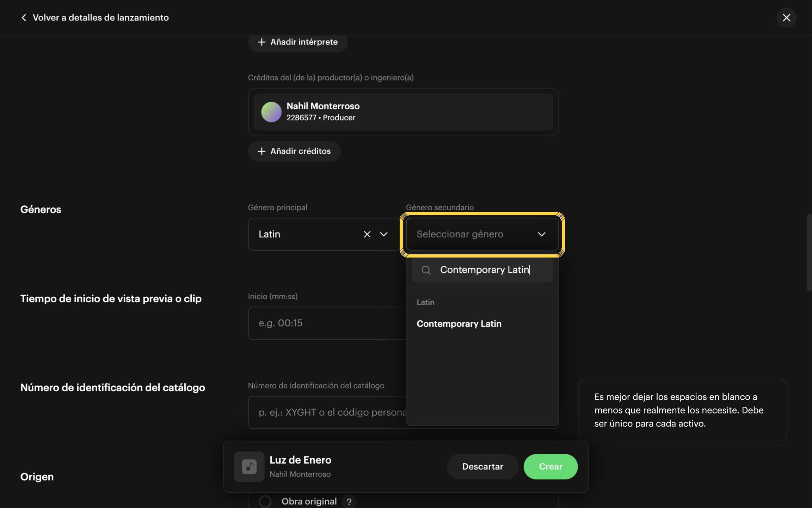Click the Añadir intérprete button
This screenshot has width=812, height=508.
[x=298, y=42]
